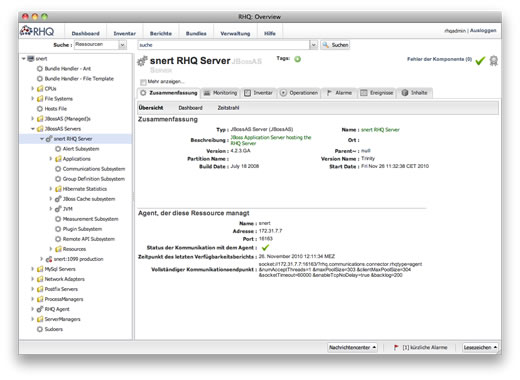Image resolution: width=520 pixels, height=380 pixels.
Task: Collapse the snert RHQ Server tree node
Action: (x=42, y=139)
